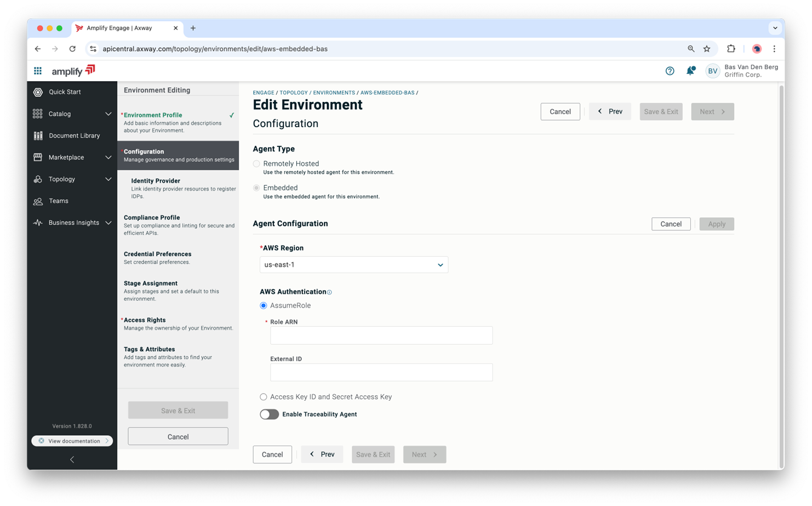Image resolution: width=812 pixels, height=506 pixels.
Task: Open the Access Rights step
Action: coord(145,320)
